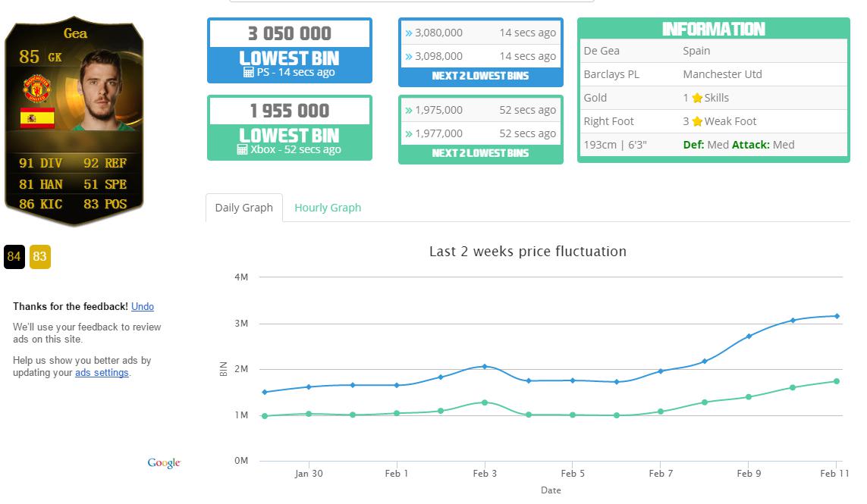This screenshot has height=504, width=867.
Task: Click the 92 REF stat on the card
Action: (105, 163)
